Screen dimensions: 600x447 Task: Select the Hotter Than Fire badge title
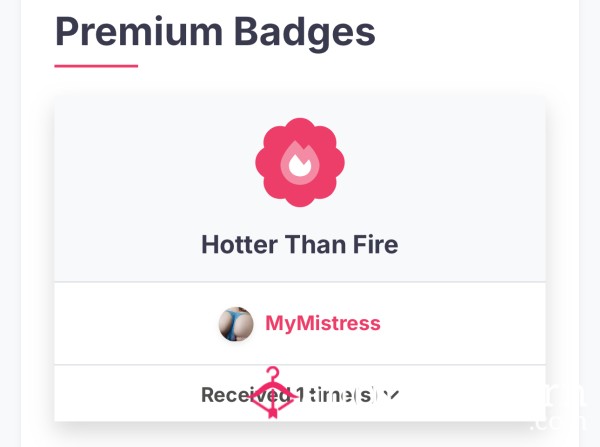click(x=300, y=244)
